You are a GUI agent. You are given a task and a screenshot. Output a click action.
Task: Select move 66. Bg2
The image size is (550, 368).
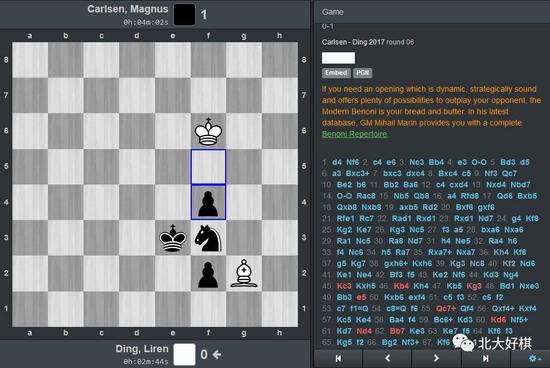click(390, 342)
